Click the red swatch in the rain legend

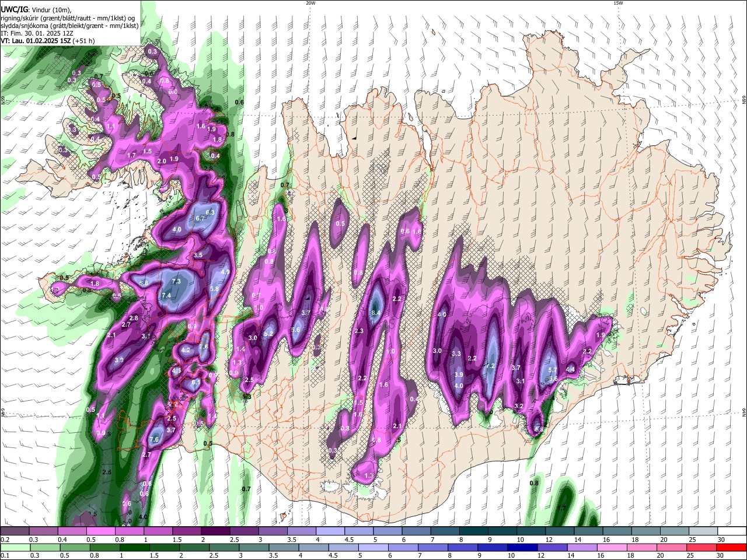pos(732,548)
